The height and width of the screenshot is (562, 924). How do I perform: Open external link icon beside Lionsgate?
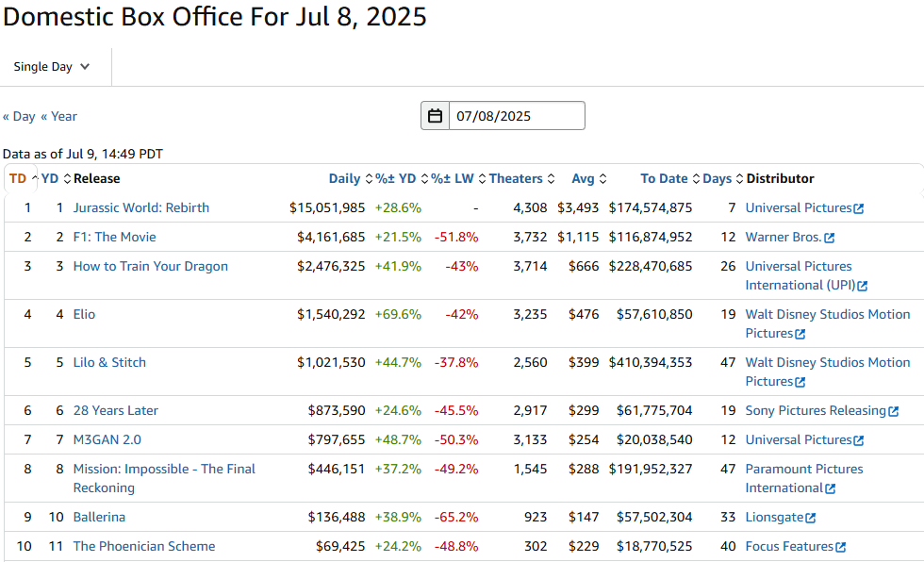pyautogui.click(x=811, y=518)
